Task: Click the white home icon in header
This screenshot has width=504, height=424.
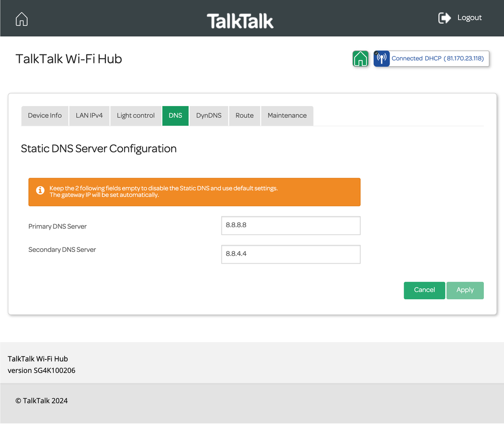Action: pyautogui.click(x=22, y=19)
